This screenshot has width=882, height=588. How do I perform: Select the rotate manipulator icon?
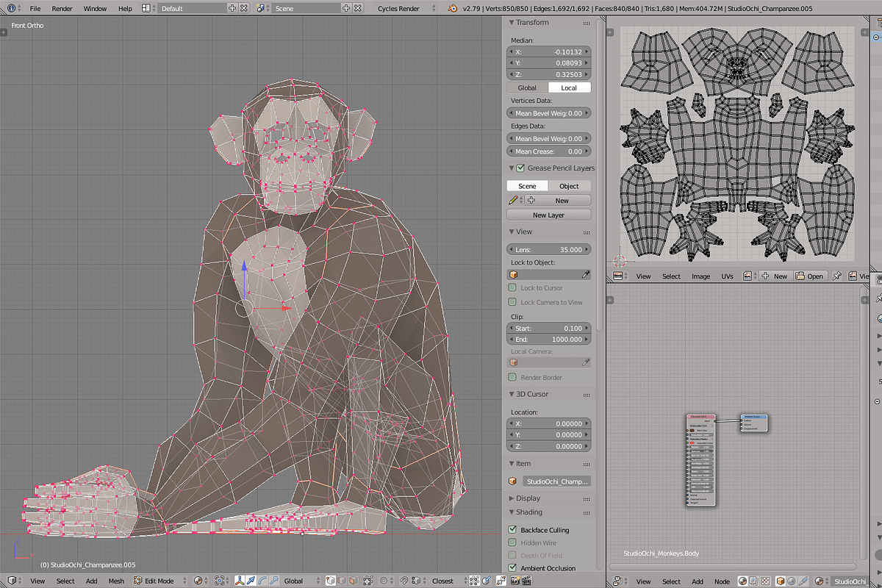[x=262, y=581]
